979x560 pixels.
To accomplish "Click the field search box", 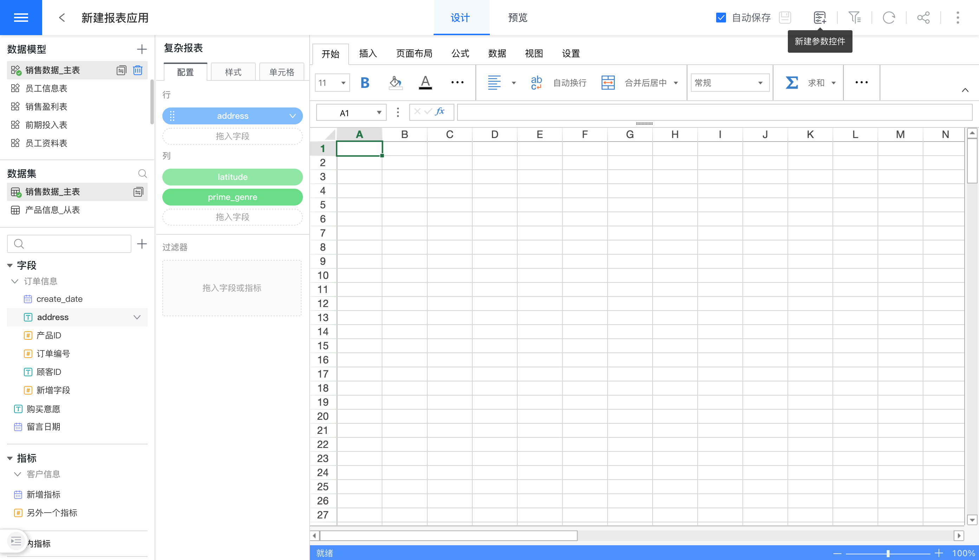I will tap(69, 244).
